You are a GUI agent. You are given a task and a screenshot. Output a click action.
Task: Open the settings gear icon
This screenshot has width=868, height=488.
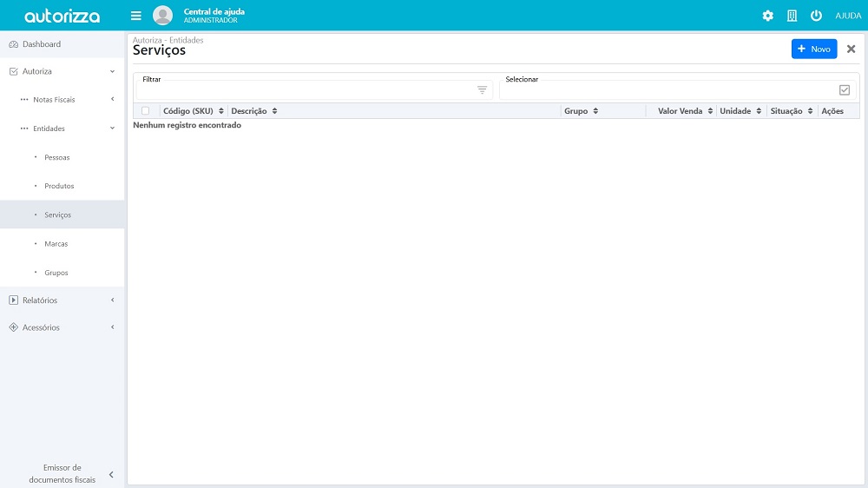pos(767,16)
